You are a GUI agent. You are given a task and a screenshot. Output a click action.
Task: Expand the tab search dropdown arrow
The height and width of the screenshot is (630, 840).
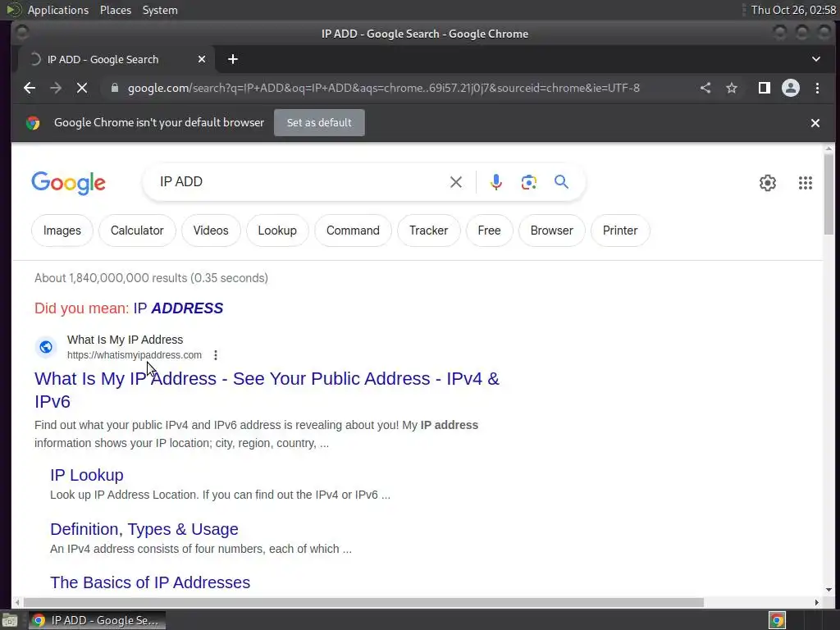[816, 59]
